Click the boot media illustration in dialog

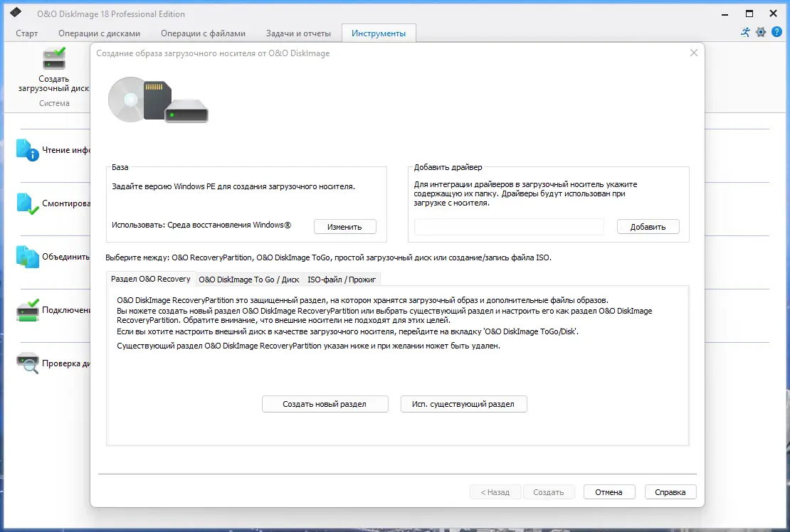158,100
